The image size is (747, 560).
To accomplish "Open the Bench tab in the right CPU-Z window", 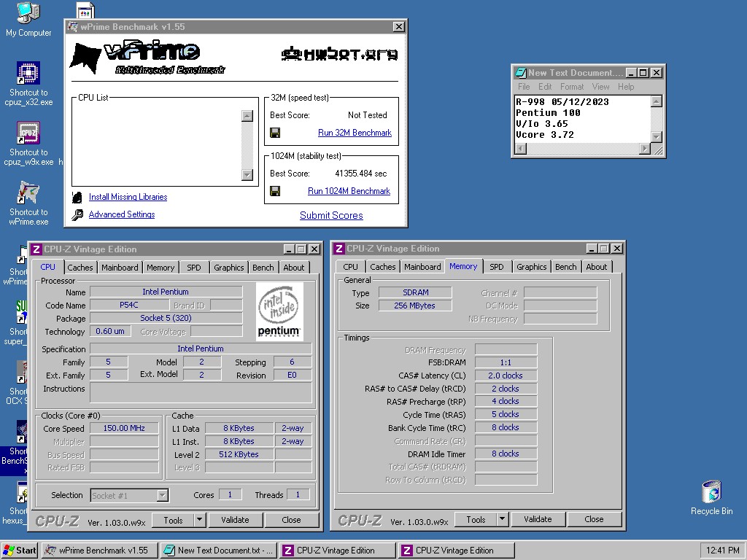I will 565,267.
